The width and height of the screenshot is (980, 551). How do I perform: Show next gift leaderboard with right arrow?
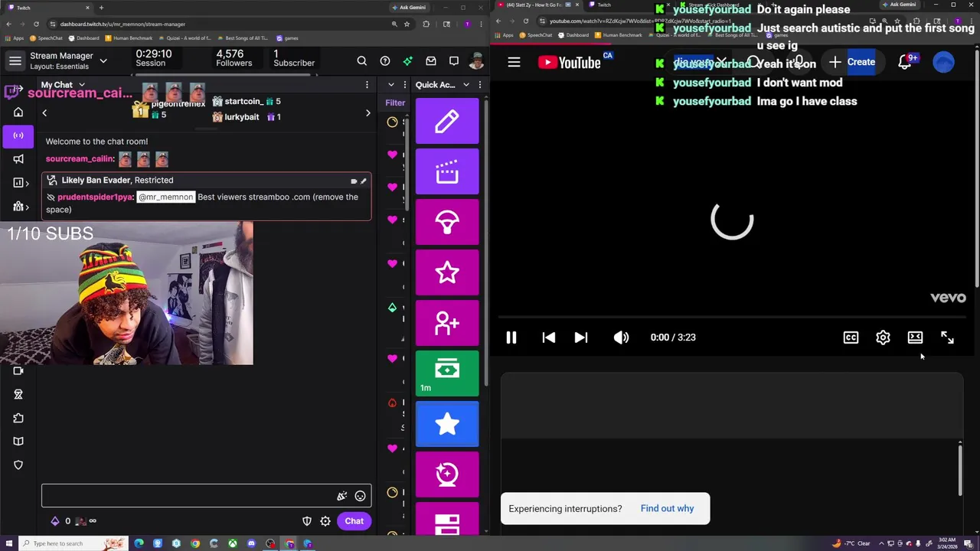click(x=367, y=113)
